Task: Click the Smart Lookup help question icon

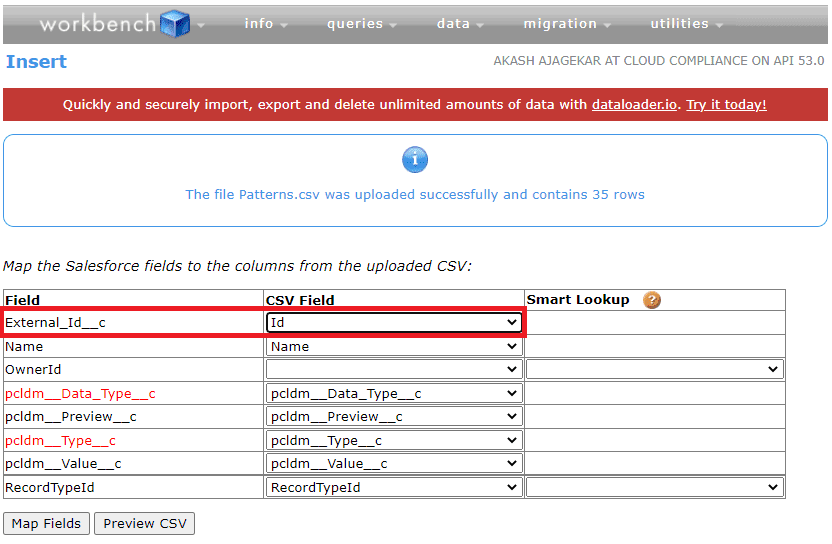Action: [652, 299]
